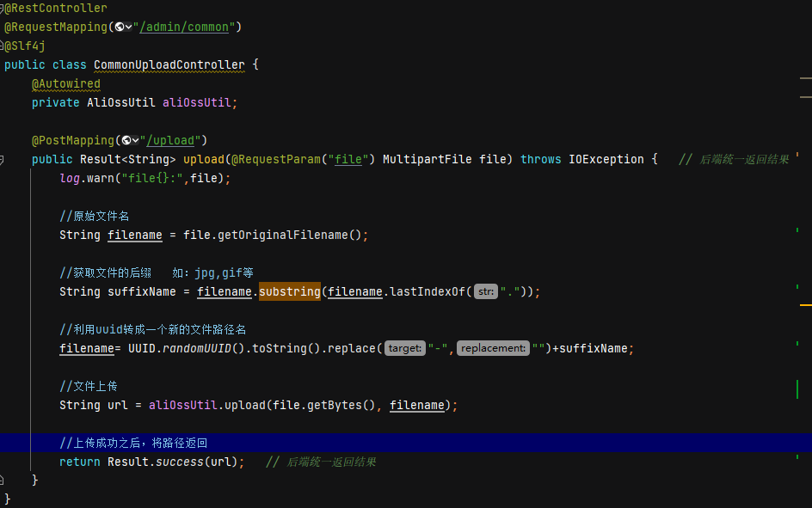Click the MultipartFile parameter type
Screen dimensions: 812x508
click(428, 159)
